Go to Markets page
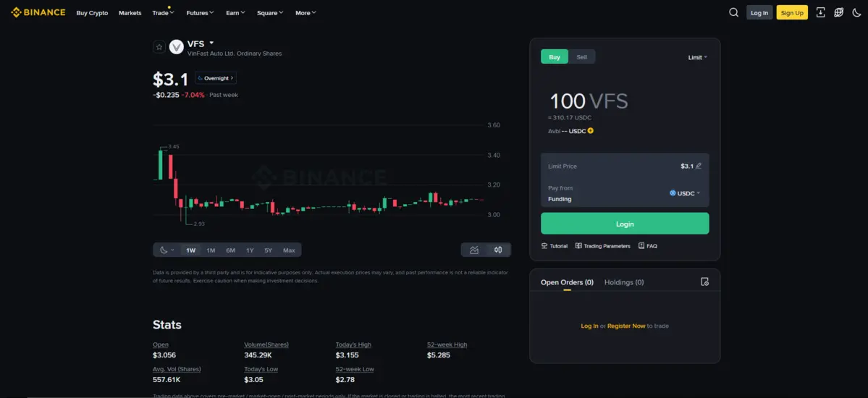 tap(130, 13)
